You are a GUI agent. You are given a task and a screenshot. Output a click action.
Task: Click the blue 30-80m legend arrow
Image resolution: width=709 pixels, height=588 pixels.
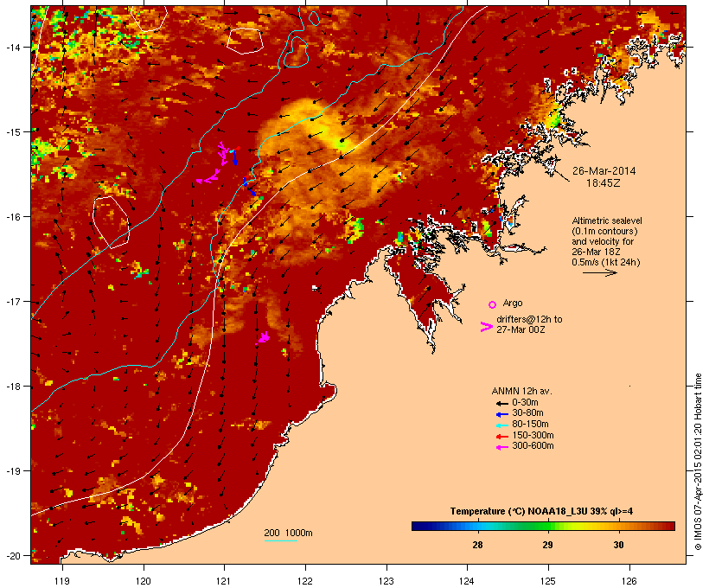click(x=501, y=414)
